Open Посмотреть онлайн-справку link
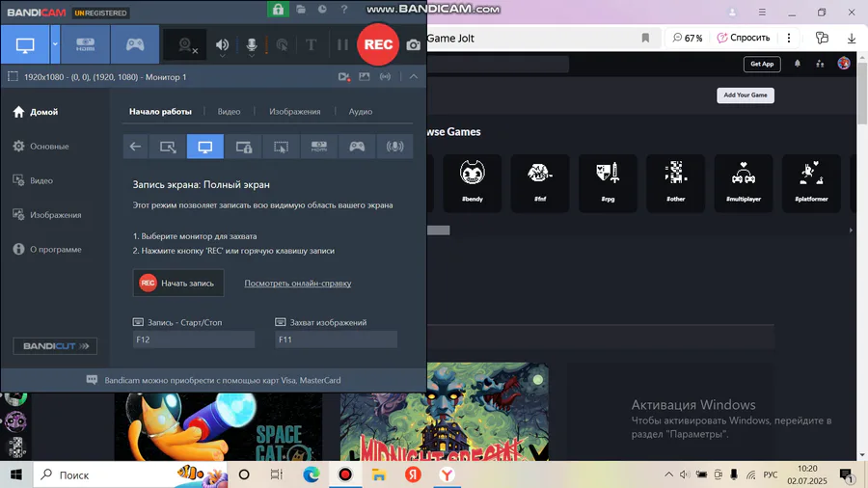 (x=298, y=284)
